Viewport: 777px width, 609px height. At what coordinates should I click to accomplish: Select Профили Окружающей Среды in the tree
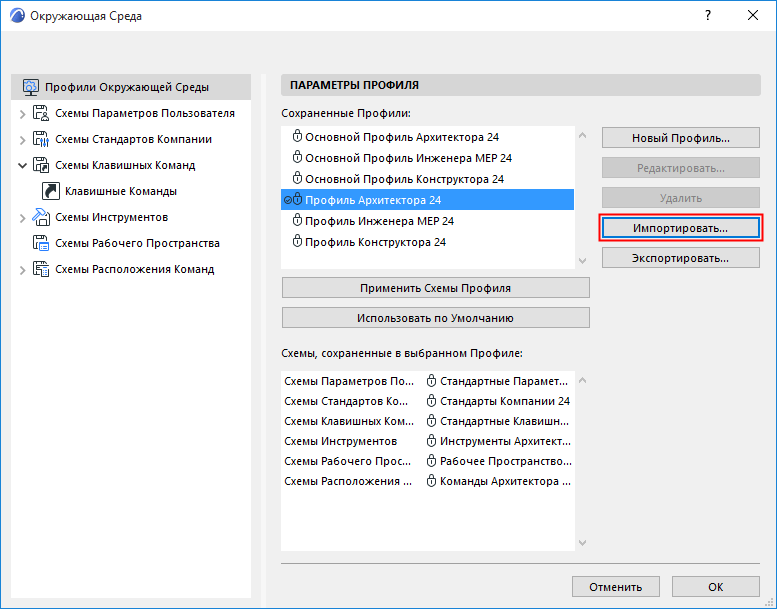[131, 87]
